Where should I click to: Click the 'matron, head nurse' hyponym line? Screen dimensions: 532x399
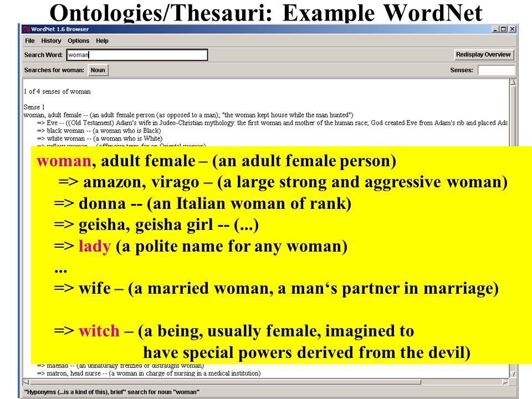point(149,373)
